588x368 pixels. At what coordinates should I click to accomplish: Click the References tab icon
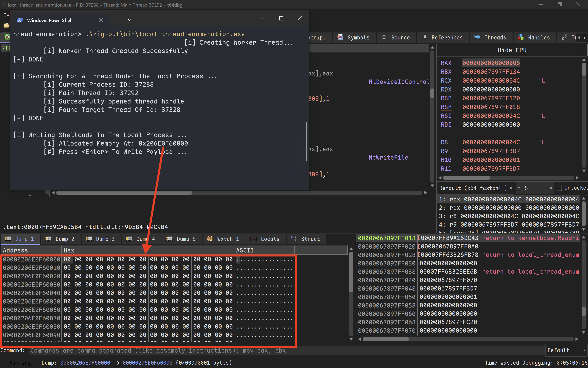coord(424,37)
